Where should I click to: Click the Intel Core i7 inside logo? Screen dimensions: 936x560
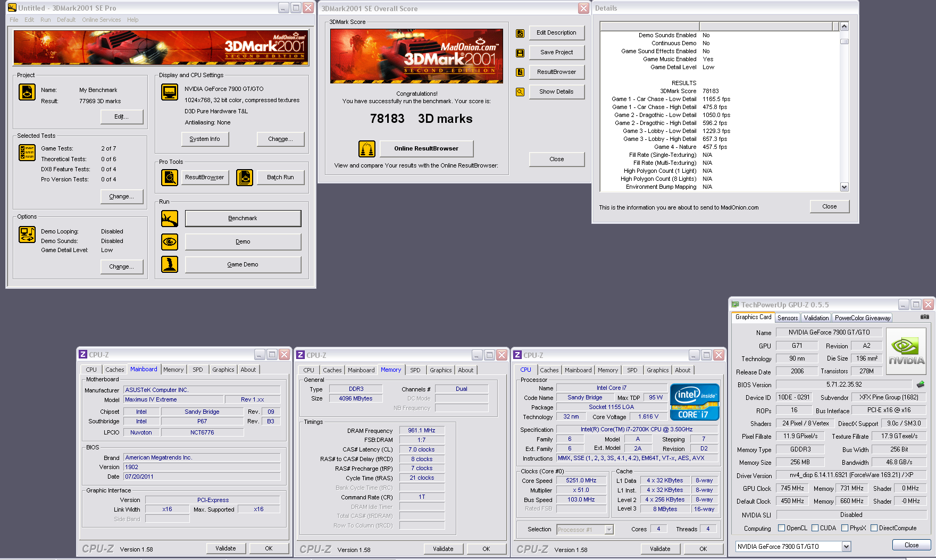[695, 402]
